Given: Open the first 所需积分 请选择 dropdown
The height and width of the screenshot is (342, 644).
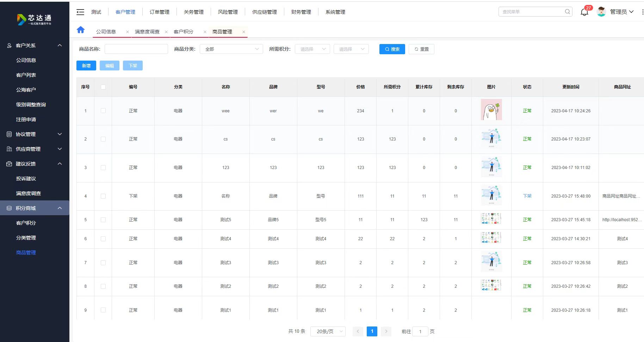Looking at the screenshot, I should point(312,49).
